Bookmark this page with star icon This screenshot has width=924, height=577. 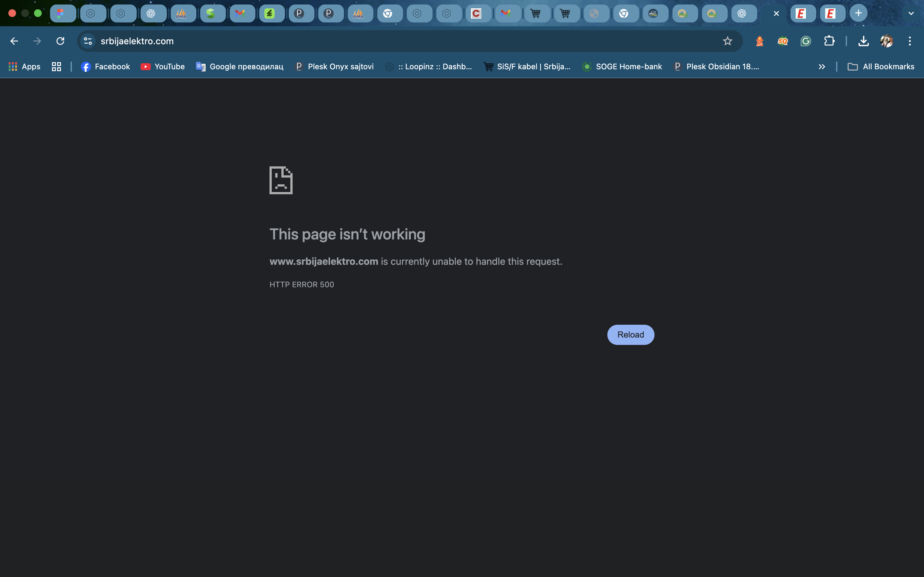pyautogui.click(x=727, y=41)
